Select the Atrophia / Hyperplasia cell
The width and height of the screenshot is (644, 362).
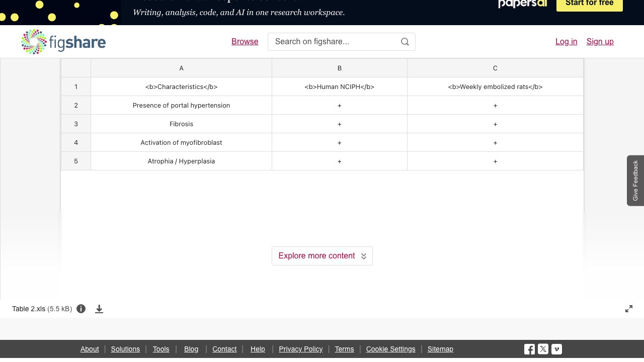tap(182, 161)
